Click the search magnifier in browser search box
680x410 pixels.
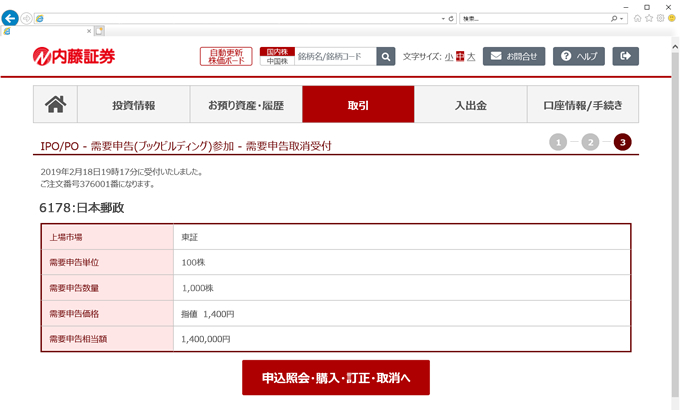[614, 19]
